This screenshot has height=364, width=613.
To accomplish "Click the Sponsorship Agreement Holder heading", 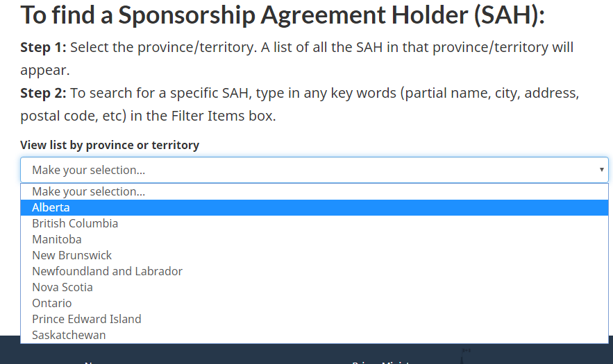I will [283, 15].
